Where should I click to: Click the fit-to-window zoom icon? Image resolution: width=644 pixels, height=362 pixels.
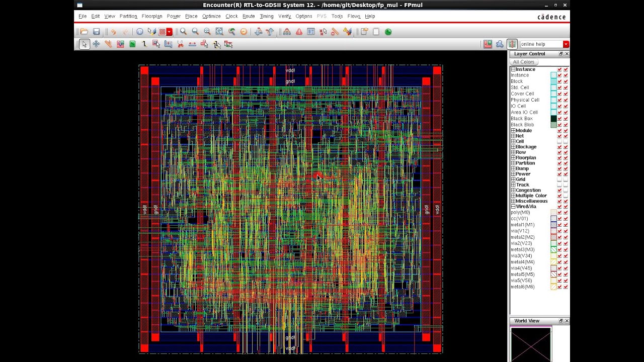[219, 32]
